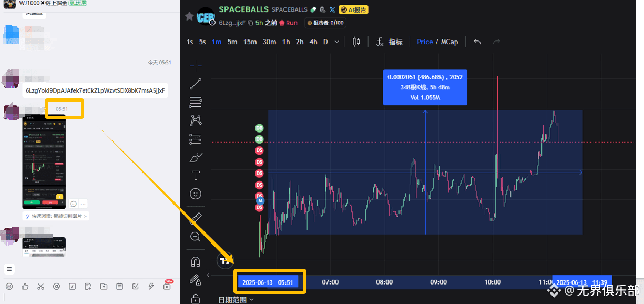Screen dimensions: 644x304
Task: Open the Fibonacci retracement tool
Action: click(x=196, y=102)
